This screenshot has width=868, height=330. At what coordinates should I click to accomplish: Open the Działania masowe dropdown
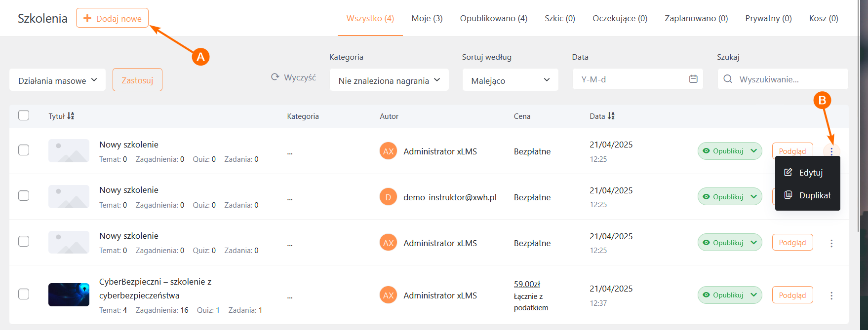pyautogui.click(x=57, y=80)
